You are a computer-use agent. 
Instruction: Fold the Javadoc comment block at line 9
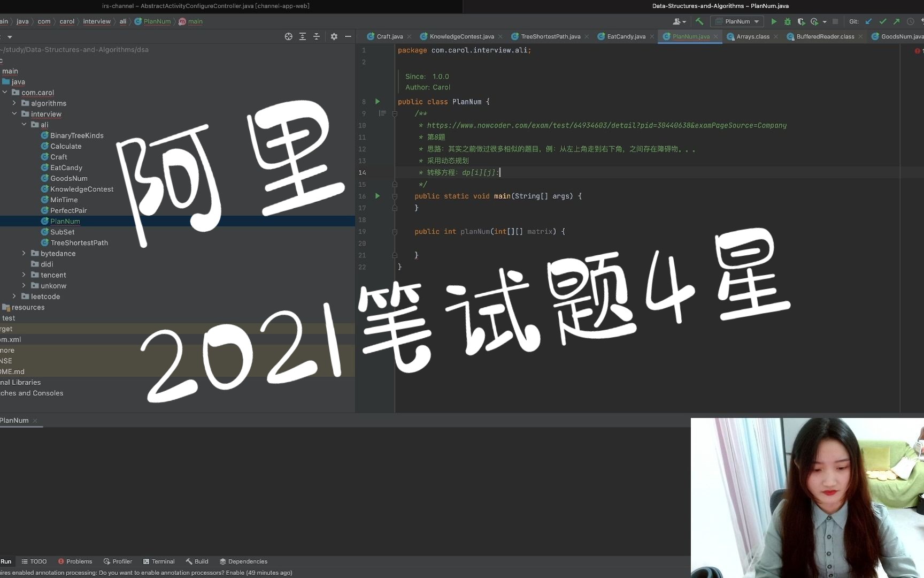point(395,113)
